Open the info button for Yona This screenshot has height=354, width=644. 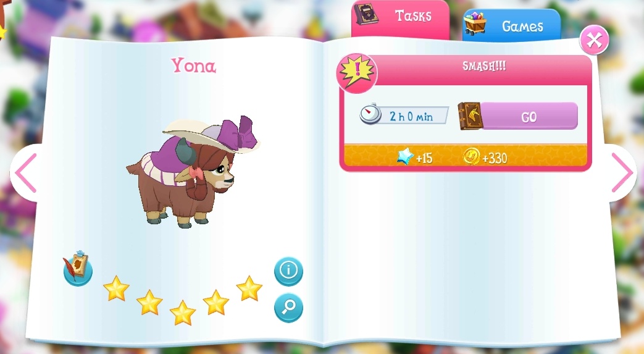289,271
